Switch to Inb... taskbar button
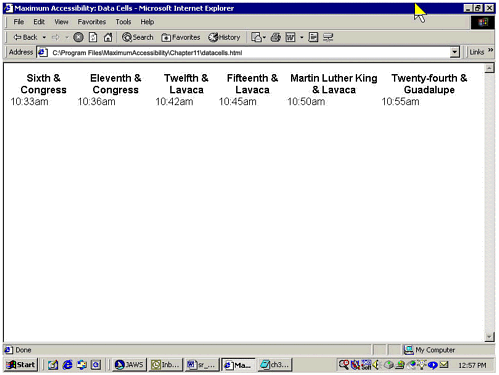 (x=166, y=365)
